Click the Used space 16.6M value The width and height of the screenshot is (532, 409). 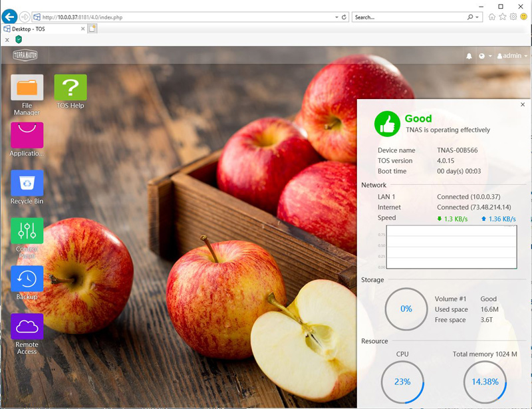pyautogui.click(x=489, y=309)
